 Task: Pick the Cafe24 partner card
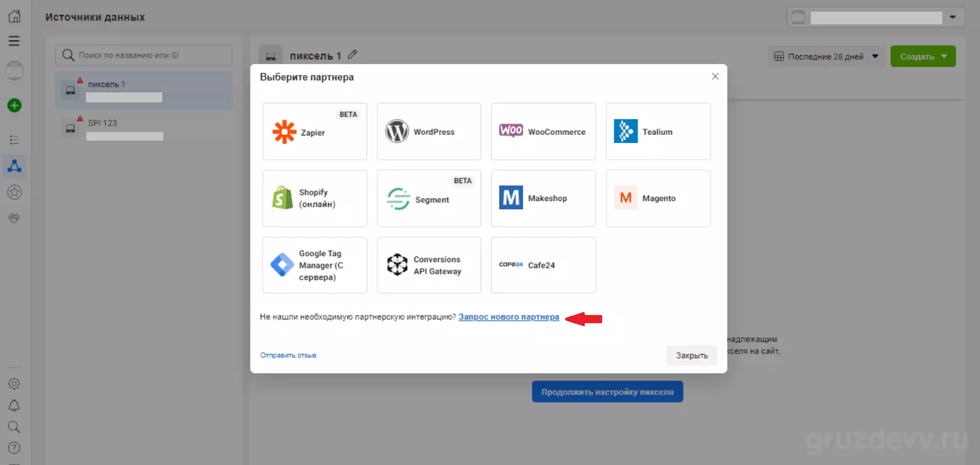tap(543, 265)
